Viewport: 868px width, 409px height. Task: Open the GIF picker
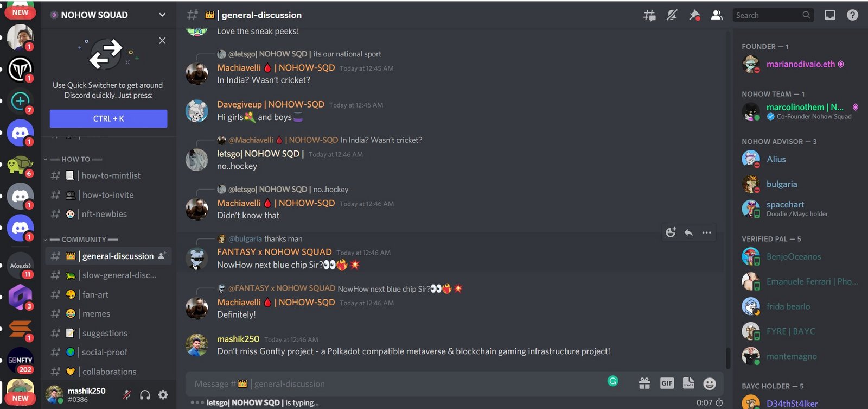pyautogui.click(x=667, y=383)
